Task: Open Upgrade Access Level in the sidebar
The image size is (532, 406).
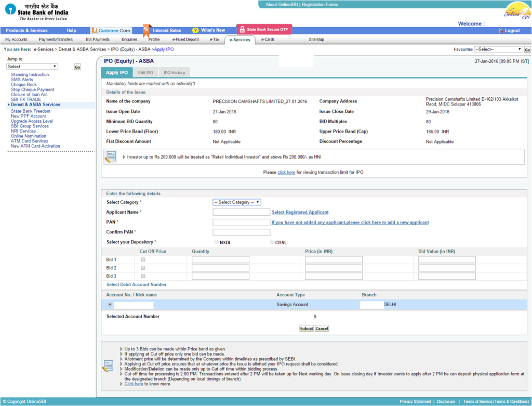Action: [32, 121]
